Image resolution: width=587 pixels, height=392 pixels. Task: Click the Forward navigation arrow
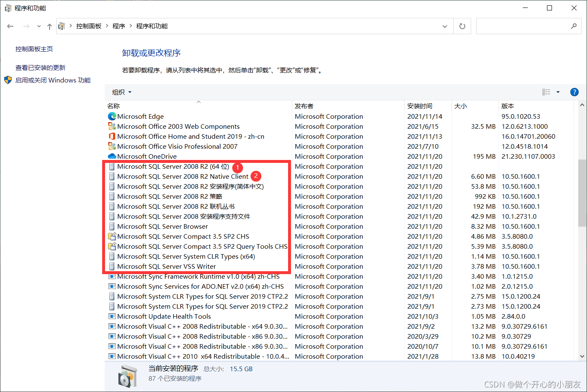[x=26, y=26]
